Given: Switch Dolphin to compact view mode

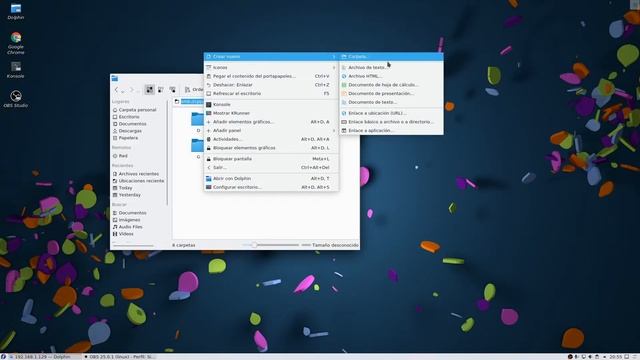Looking at the screenshot, I should 161,89.
